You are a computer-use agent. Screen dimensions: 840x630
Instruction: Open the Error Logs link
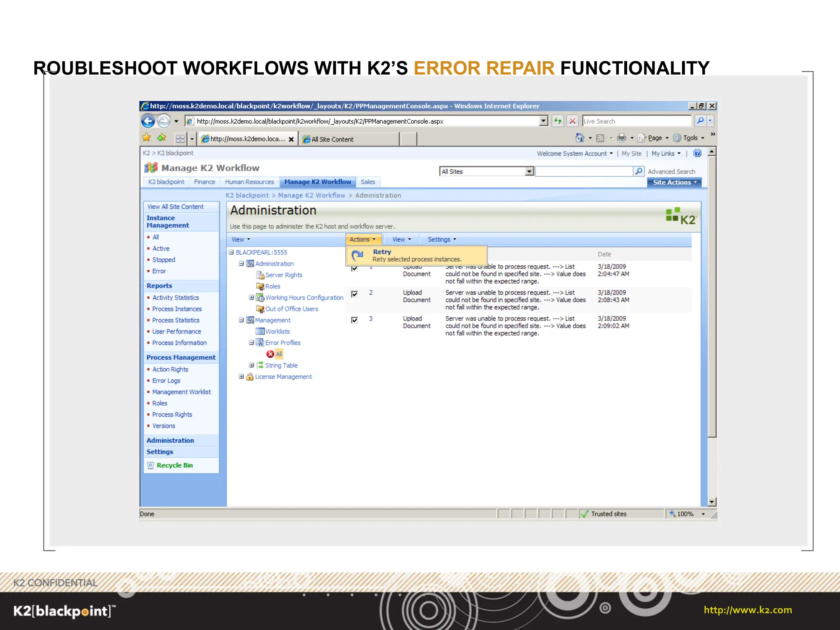tap(166, 381)
